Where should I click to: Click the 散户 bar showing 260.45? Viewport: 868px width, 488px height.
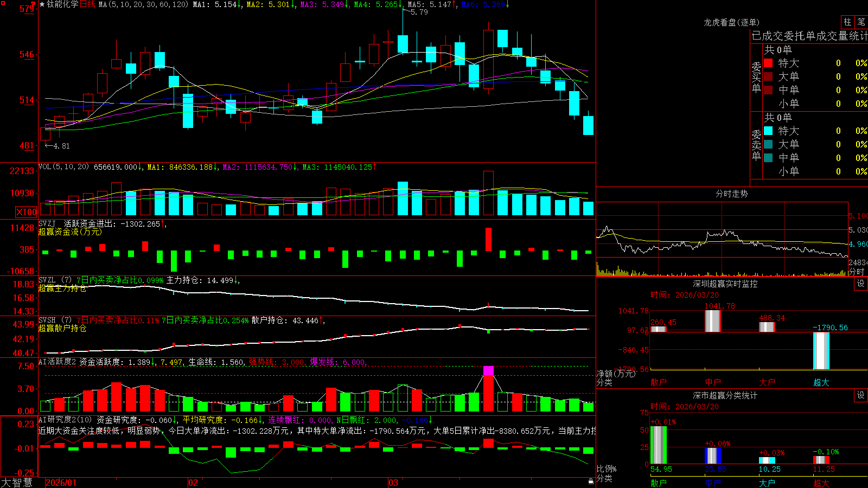(659, 329)
